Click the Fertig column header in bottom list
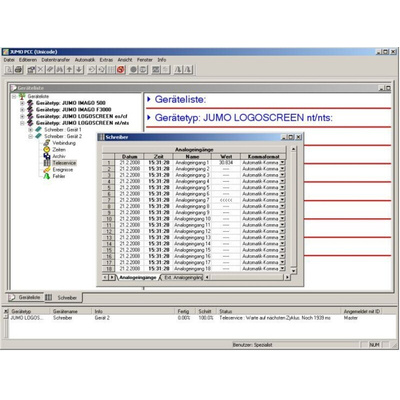400x400 pixels. [x=186, y=311]
